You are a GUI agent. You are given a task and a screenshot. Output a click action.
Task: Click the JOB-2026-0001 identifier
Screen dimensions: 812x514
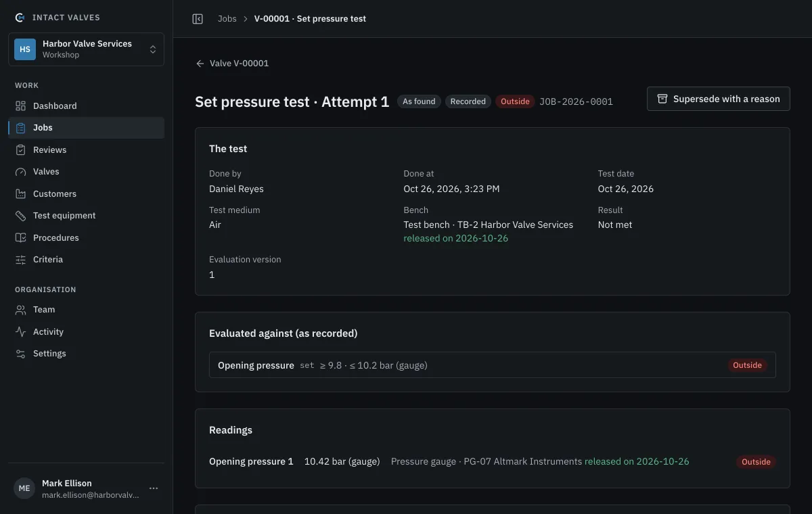pyautogui.click(x=576, y=101)
